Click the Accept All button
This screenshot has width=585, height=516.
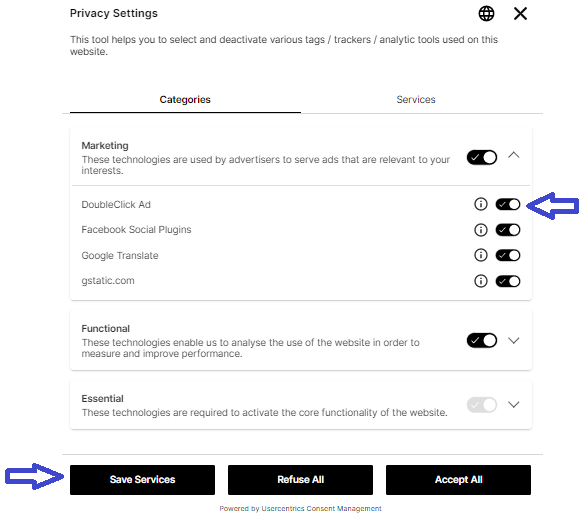point(458,480)
